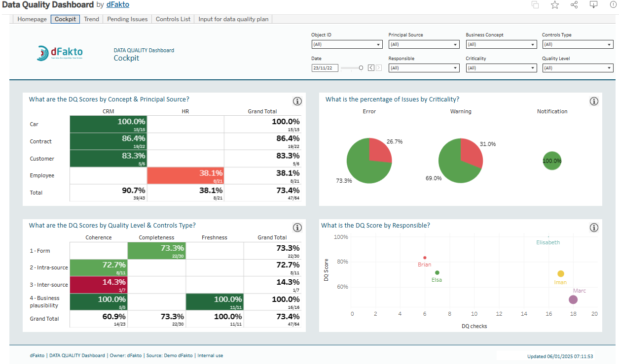
Task: Click the footer owner and source text
Action: tap(126, 355)
